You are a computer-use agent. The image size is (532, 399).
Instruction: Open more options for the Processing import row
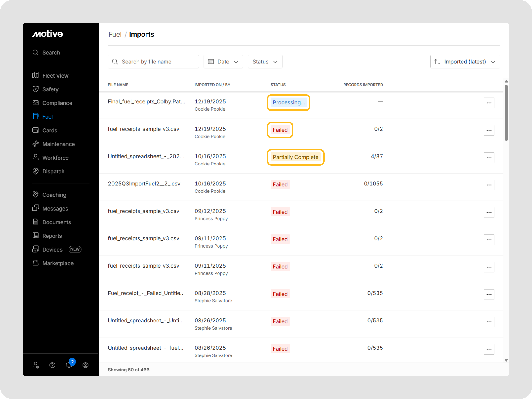point(489,103)
